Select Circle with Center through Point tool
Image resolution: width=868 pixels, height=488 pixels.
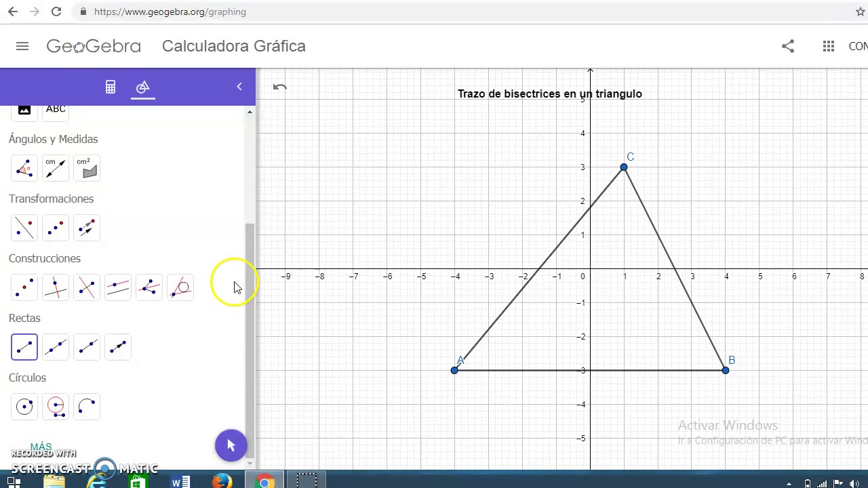pyautogui.click(x=24, y=407)
